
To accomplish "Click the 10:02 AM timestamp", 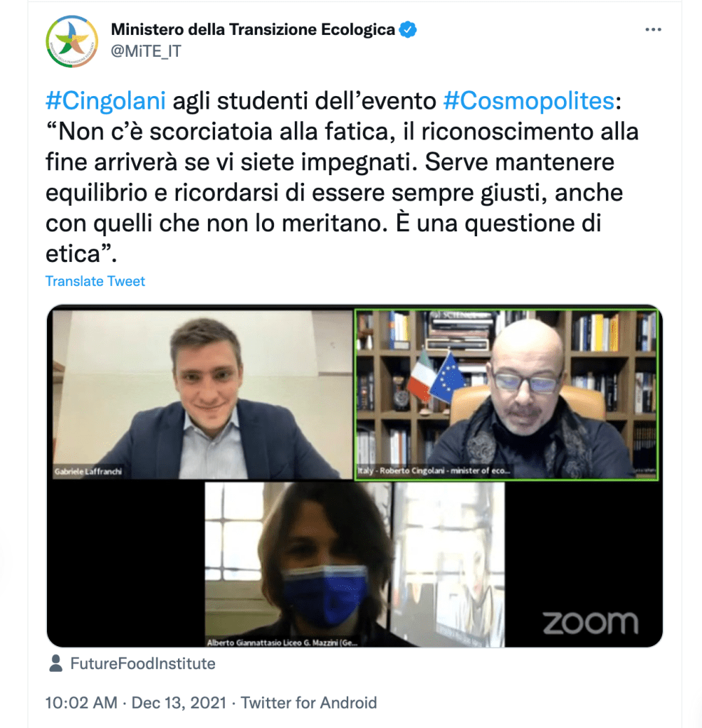I will pyautogui.click(x=81, y=702).
